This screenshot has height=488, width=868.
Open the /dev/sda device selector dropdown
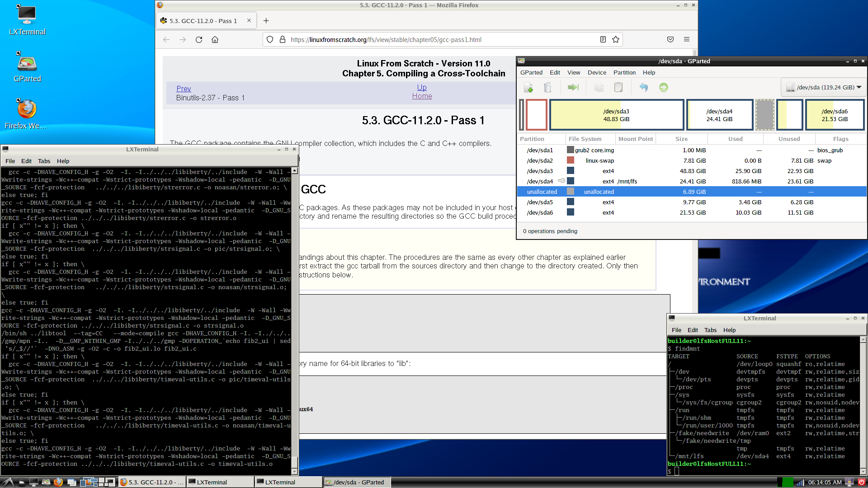click(823, 88)
